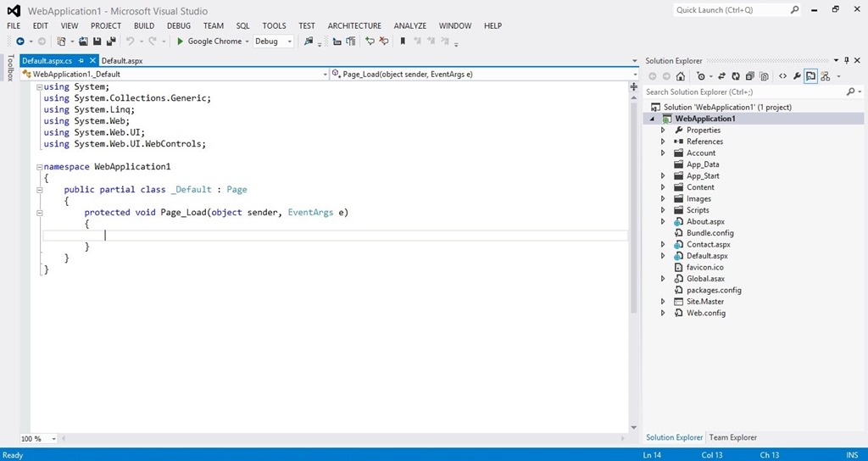
Task: Click the New Project toolbar icon
Action: (x=61, y=42)
